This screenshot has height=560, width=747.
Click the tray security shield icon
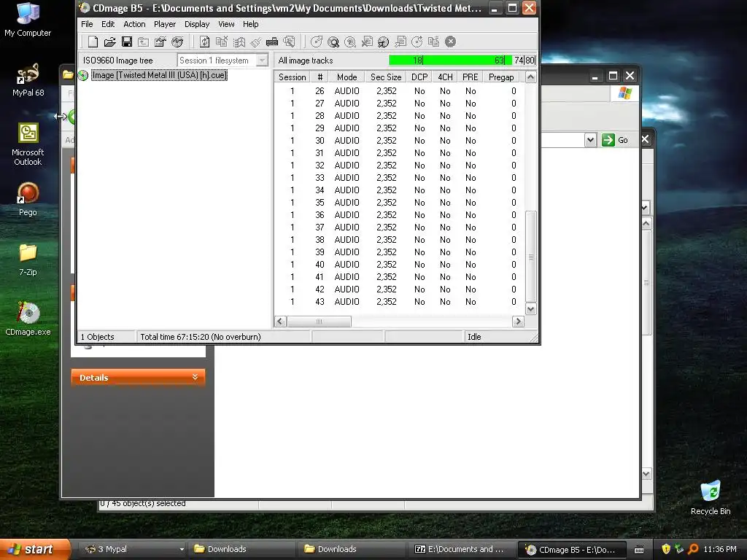pyautogui.click(x=665, y=550)
